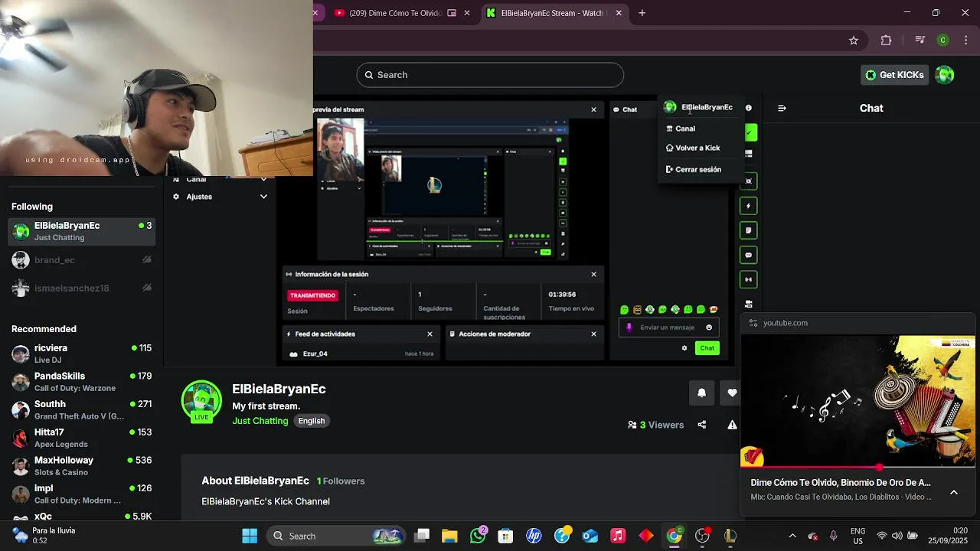Open WhatsApp from the taskbar
Viewport: 980px width, 551px height.
(478, 536)
